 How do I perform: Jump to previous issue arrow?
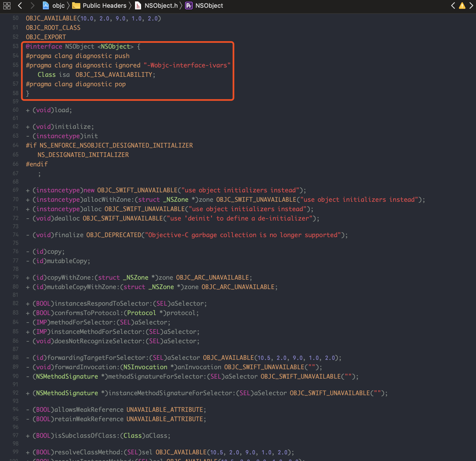[453, 6]
